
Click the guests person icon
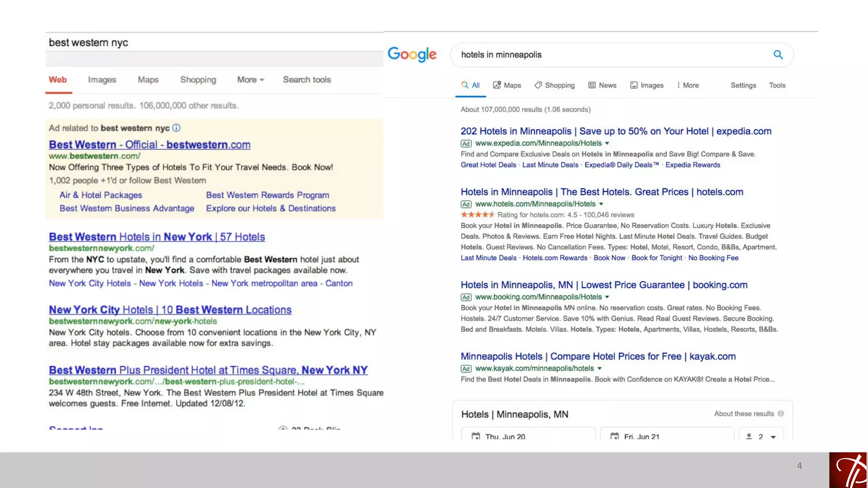pos(749,436)
